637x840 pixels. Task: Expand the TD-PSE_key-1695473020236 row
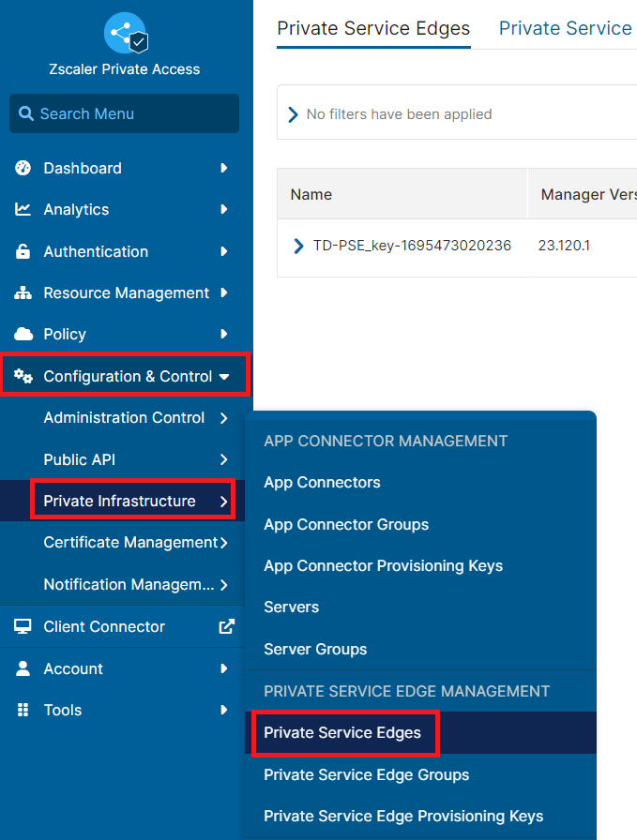pos(298,246)
